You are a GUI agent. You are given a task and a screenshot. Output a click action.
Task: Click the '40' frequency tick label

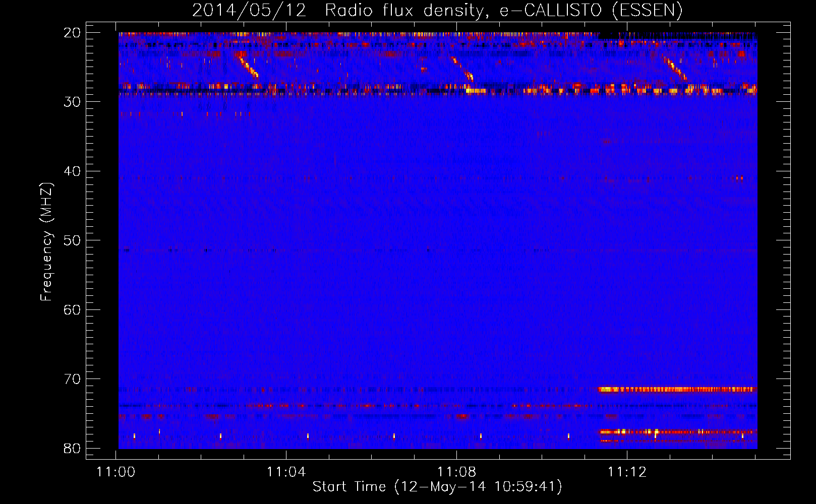72,171
